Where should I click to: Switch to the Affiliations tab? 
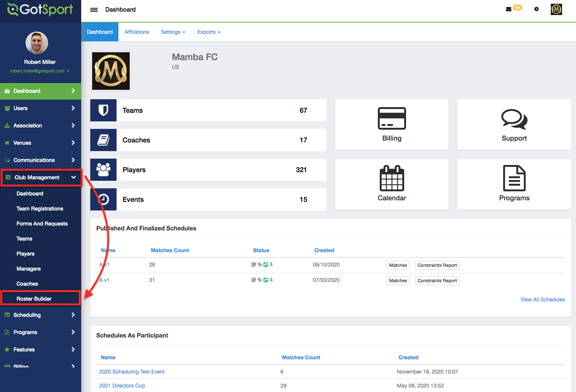[137, 32]
